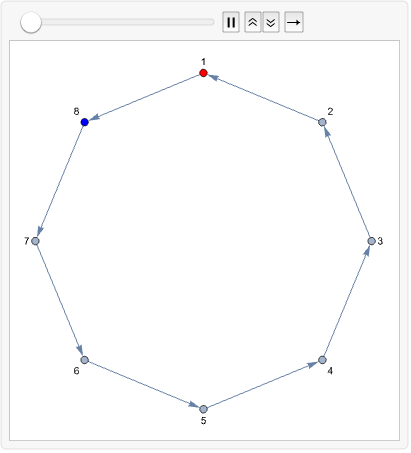Click the edge between vertices 7 and 6
This screenshot has width=411, height=453.
(x=60, y=300)
